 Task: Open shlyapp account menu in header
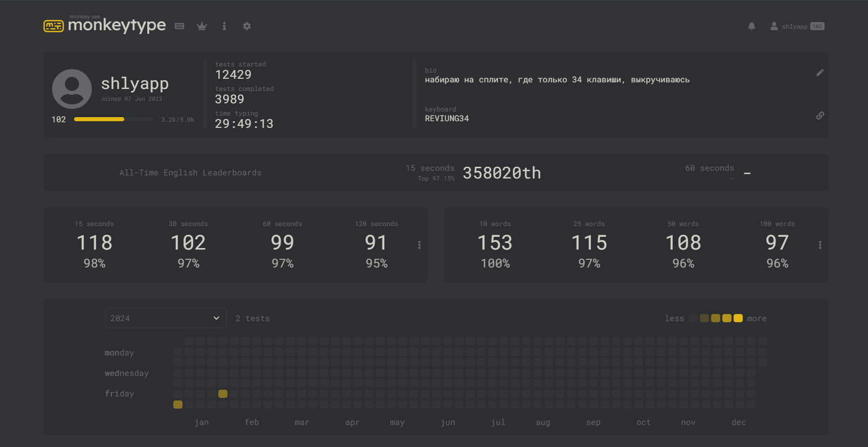pyautogui.click(x=794, y=27)
